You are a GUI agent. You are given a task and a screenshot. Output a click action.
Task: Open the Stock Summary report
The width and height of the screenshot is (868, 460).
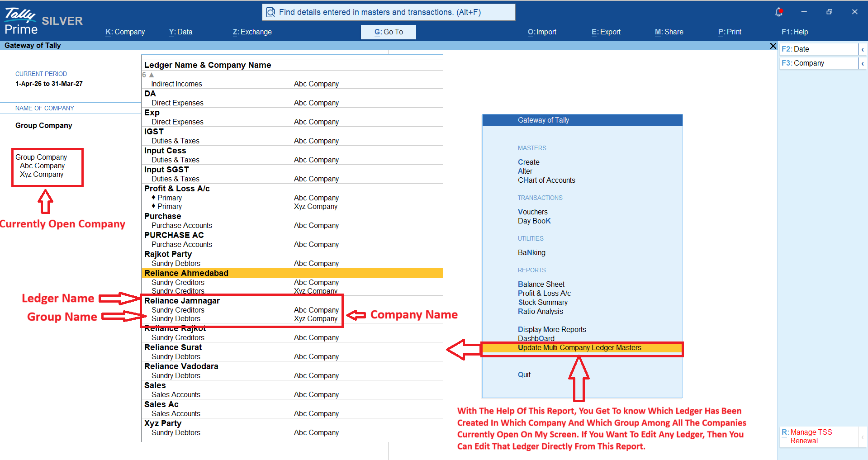pyautogui.click(x=543, y=302)
